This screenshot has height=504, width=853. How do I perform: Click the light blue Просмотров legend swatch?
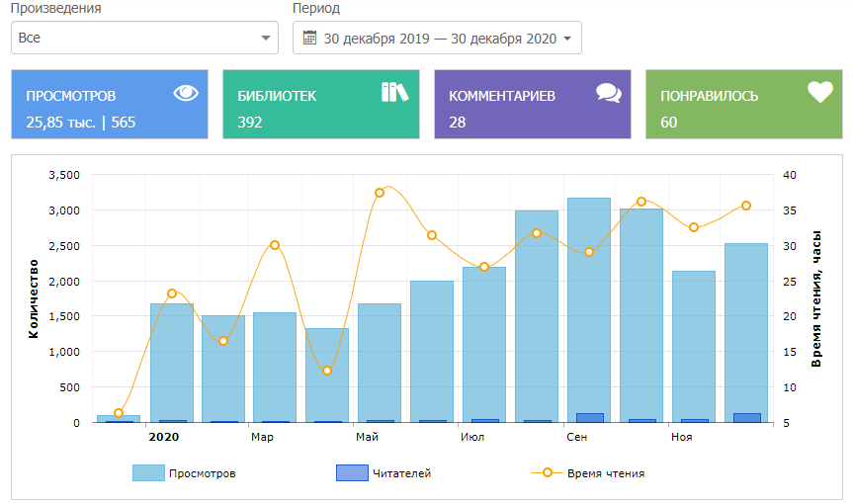pos(148,473)
